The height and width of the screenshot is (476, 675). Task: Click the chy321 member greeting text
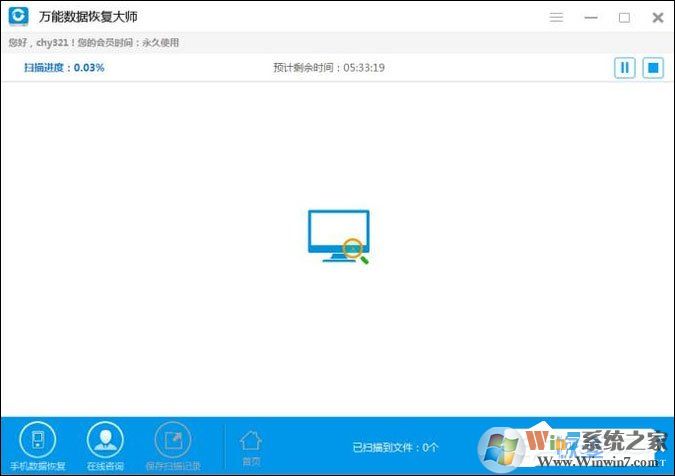tap(93, 43)
